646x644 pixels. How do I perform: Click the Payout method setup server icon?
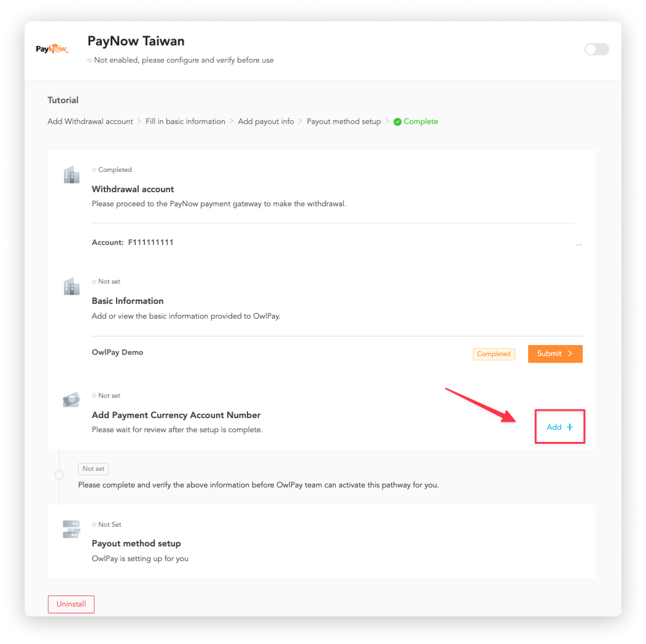click(72, 529)
